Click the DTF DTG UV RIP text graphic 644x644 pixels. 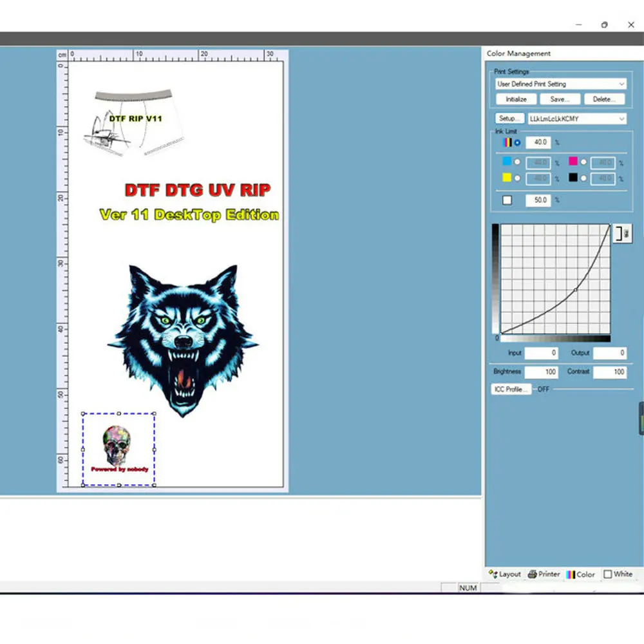pos(198,190)
